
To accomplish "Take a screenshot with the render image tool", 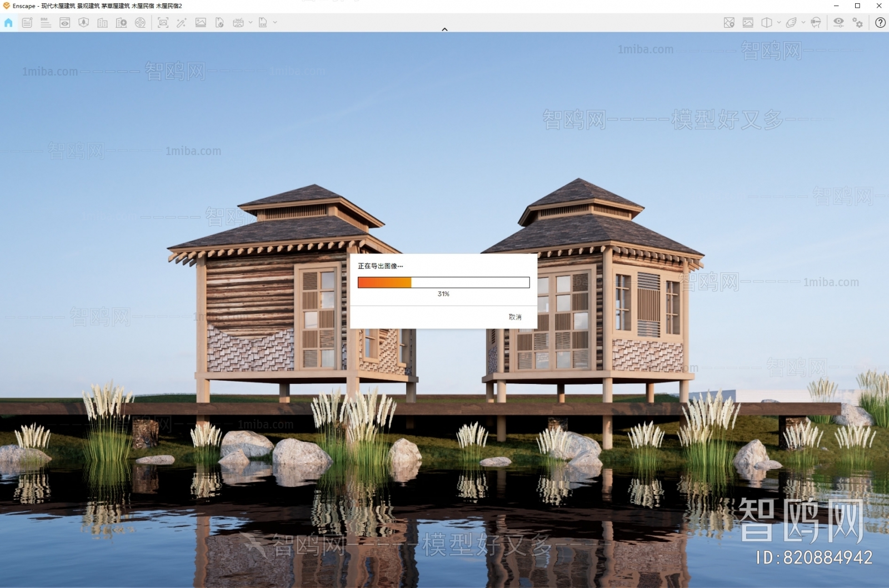I will pyautogui.click(x=163, y=23).
